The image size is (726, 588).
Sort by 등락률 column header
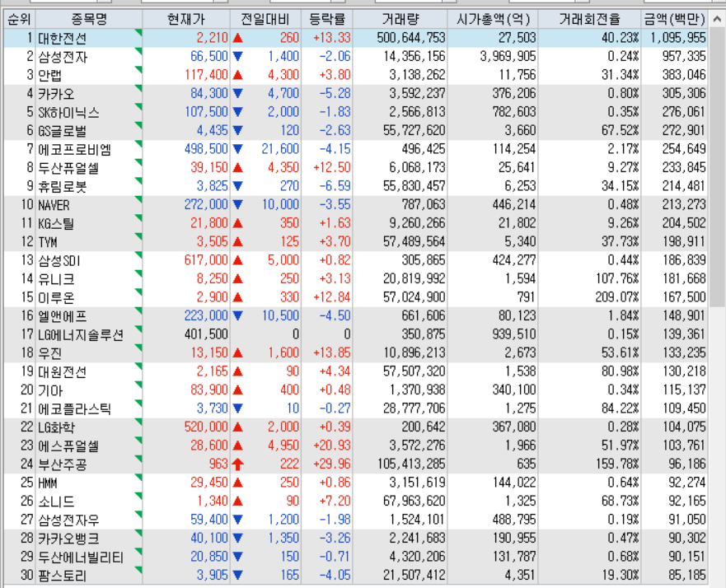pos(327,20)
